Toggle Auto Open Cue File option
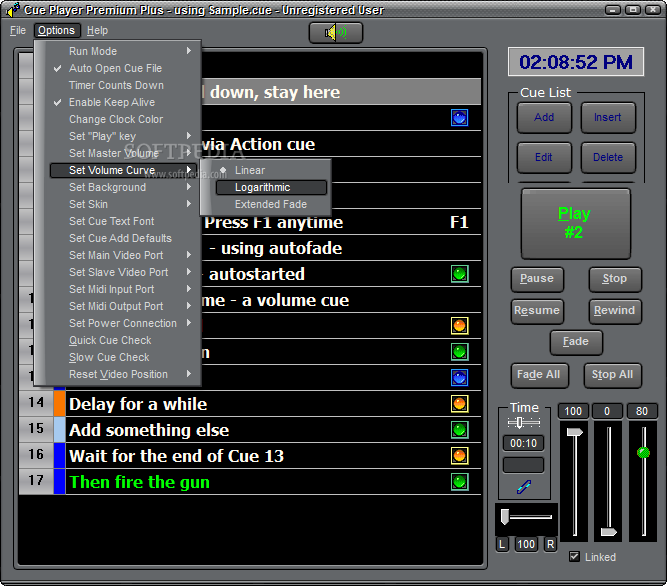Viewport: 667px width, 586px height. [x=116, y=68]
